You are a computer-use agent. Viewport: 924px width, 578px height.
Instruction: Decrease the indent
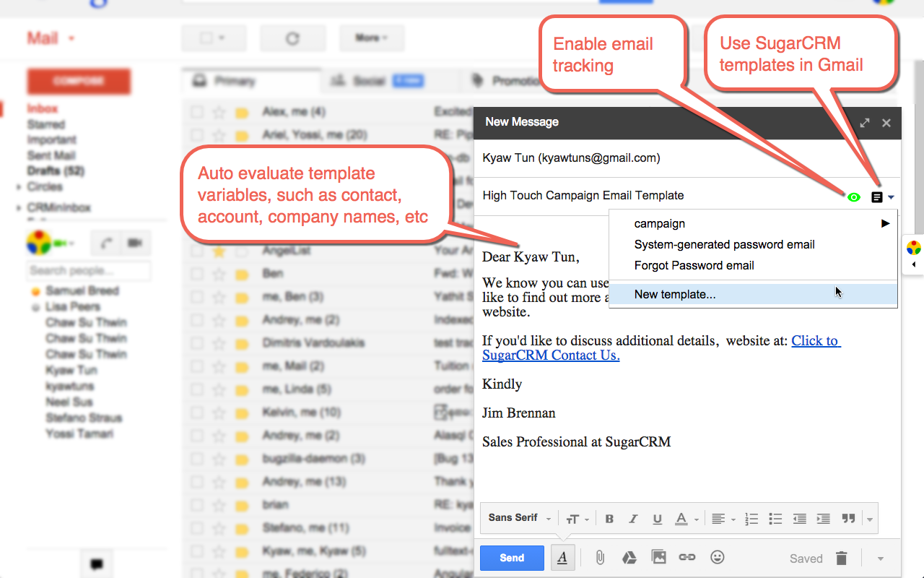click(799, 519)
